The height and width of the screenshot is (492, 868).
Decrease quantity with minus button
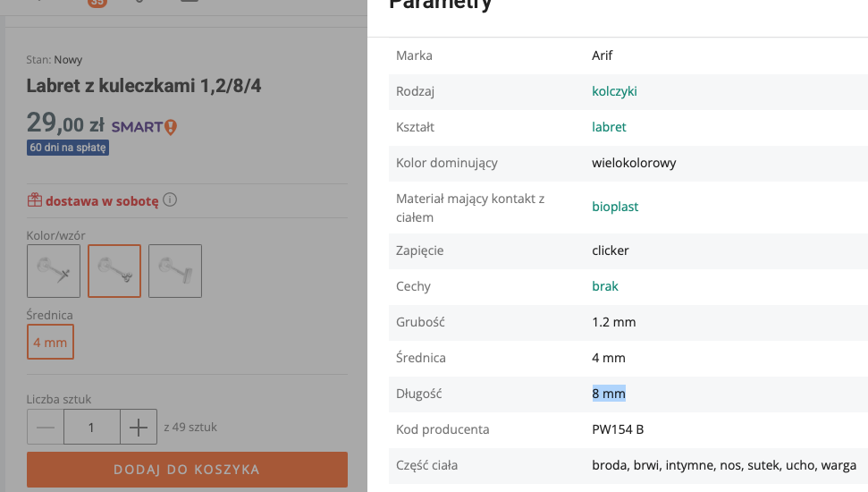pyautogui.click(x=46, y=428)
